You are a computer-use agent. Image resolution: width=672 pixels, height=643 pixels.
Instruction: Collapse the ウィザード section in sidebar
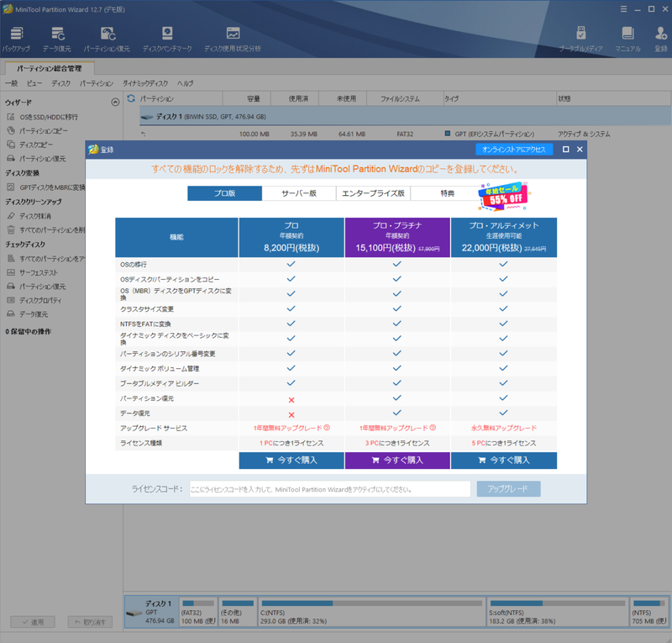(115, 102)
